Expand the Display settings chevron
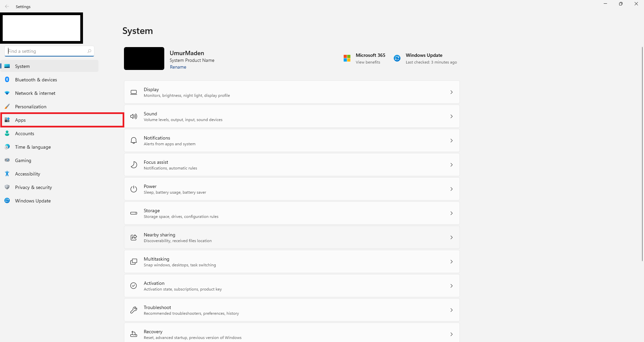Screen dimensions: 644x342 [x=452, y=92]
